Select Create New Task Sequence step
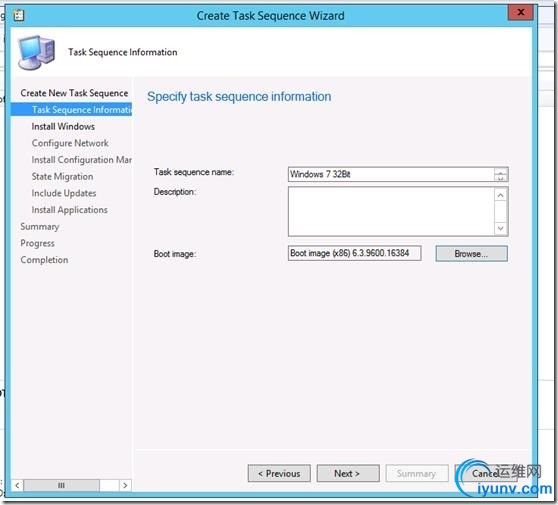 click(74, 93)
